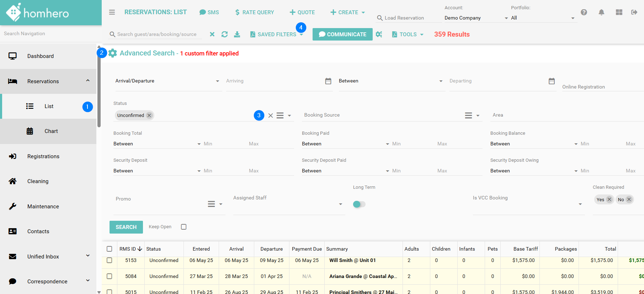Toggle the Long Term switch
This screenshot has width=644, height=294.
359,204
